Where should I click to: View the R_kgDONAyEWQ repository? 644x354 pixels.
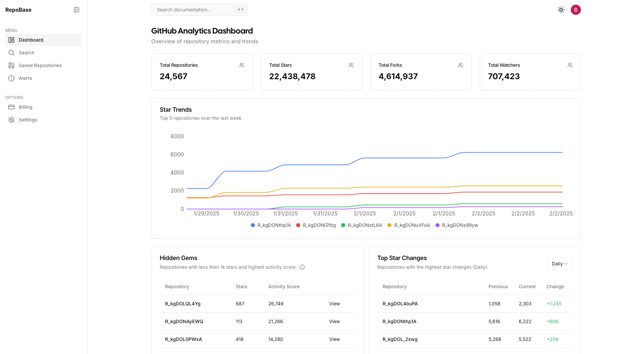tap(334, 321)
